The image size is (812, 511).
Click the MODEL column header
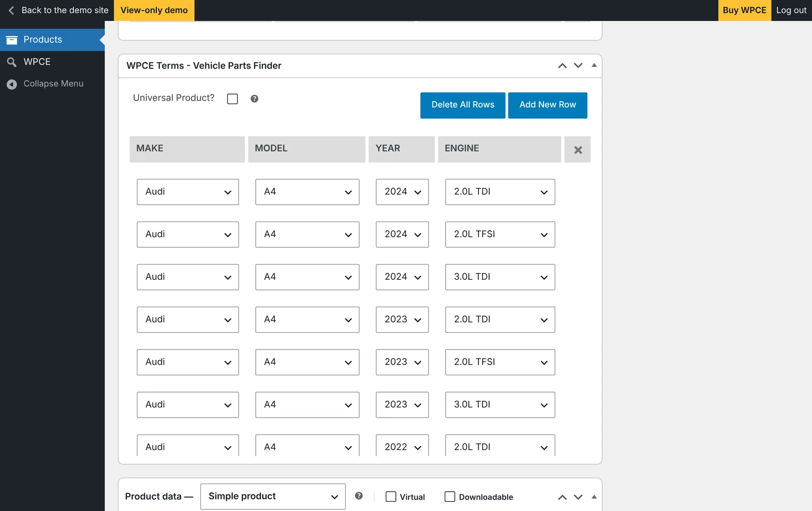(307, 149)
